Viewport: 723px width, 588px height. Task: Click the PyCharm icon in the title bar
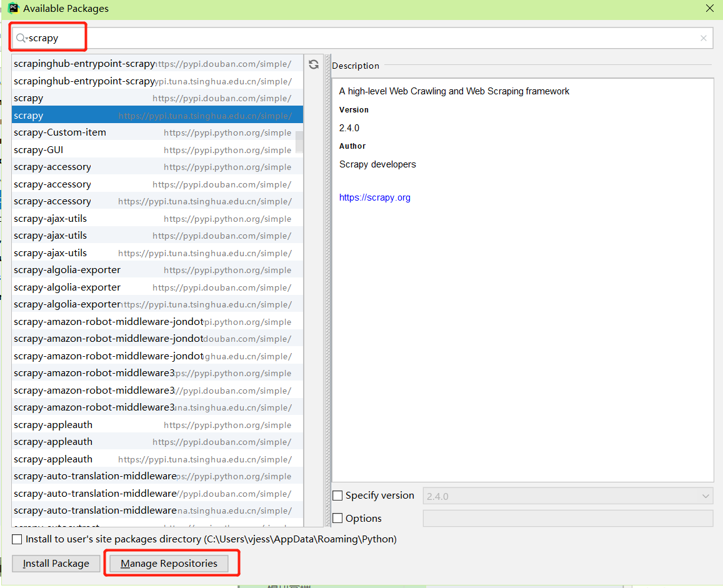[x=13, y=8]
